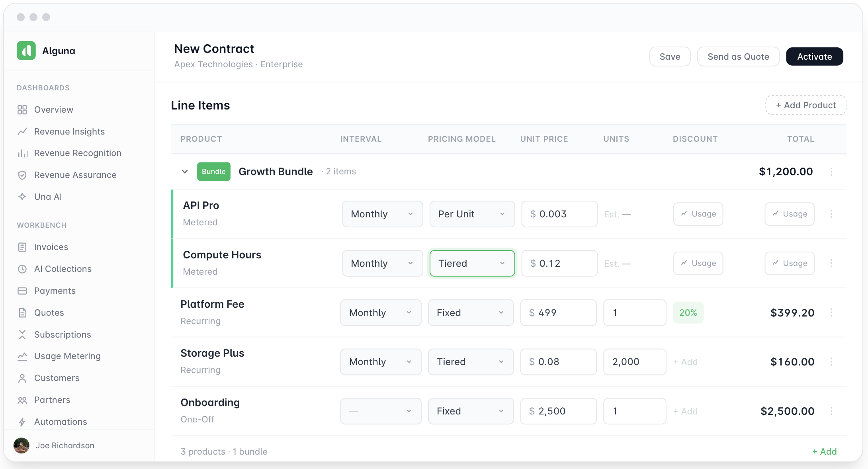Open Una AI sparkle icon

[x=22, y=197]
